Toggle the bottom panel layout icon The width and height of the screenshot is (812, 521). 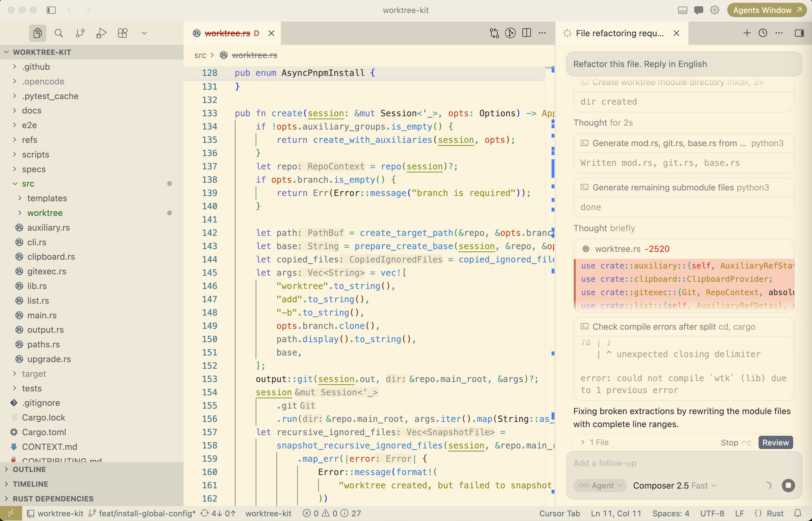tap(682, 10)
